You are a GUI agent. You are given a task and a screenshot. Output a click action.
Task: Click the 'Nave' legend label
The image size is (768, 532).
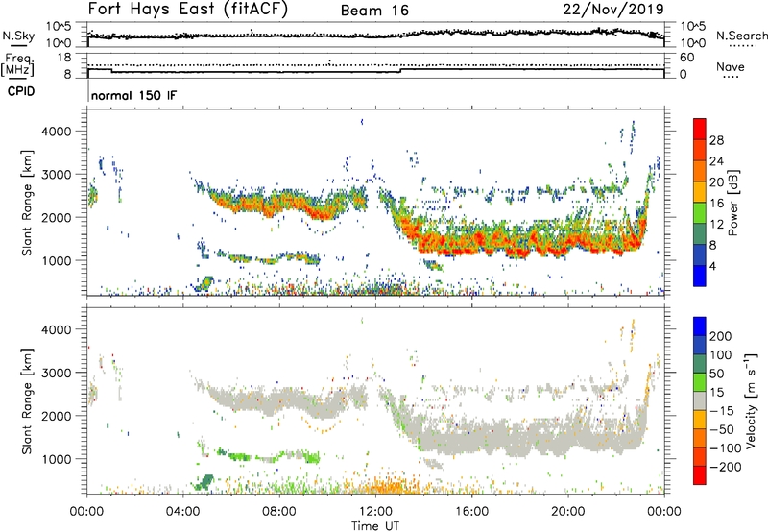pos(731,67)
